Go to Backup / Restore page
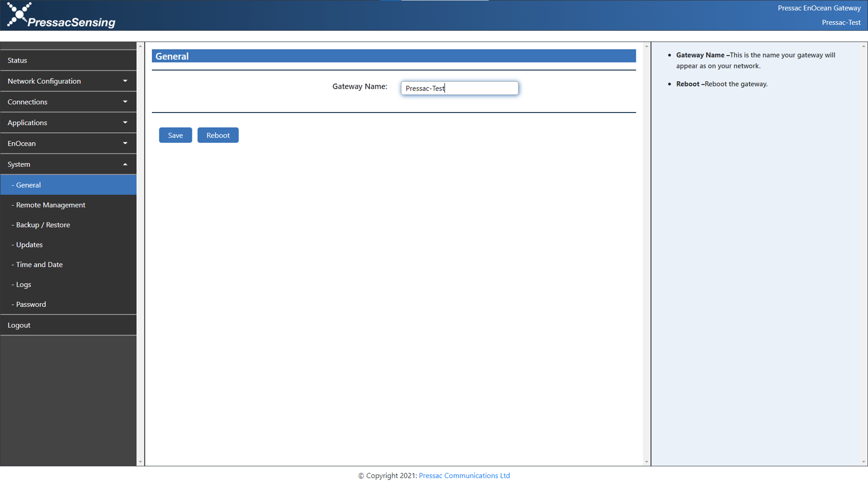868x488 pixels. point(43,225)
